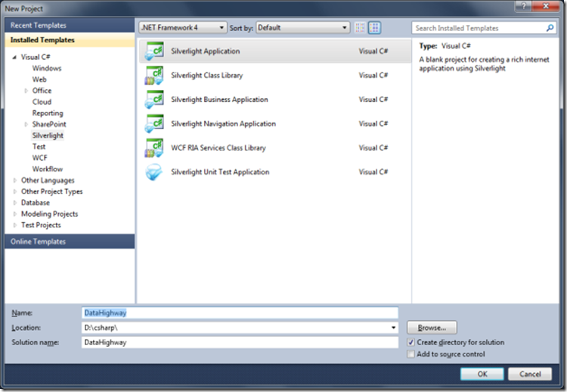Click the Solution name input field

[x=240, y=342]
